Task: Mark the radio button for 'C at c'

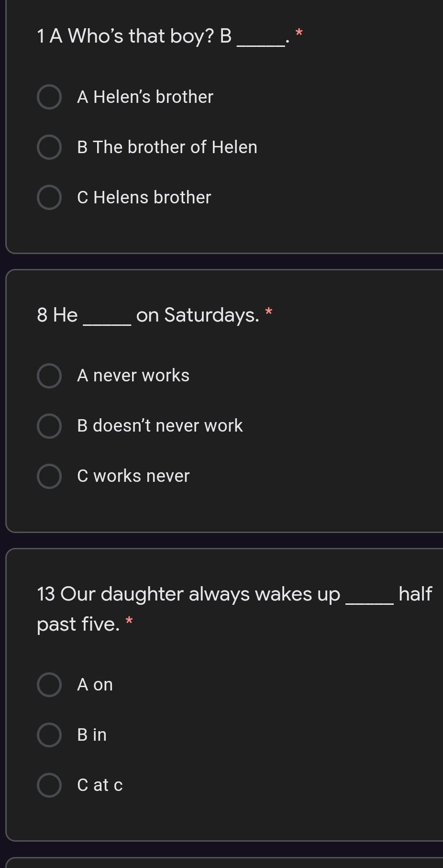Action: tap(49, 785)
